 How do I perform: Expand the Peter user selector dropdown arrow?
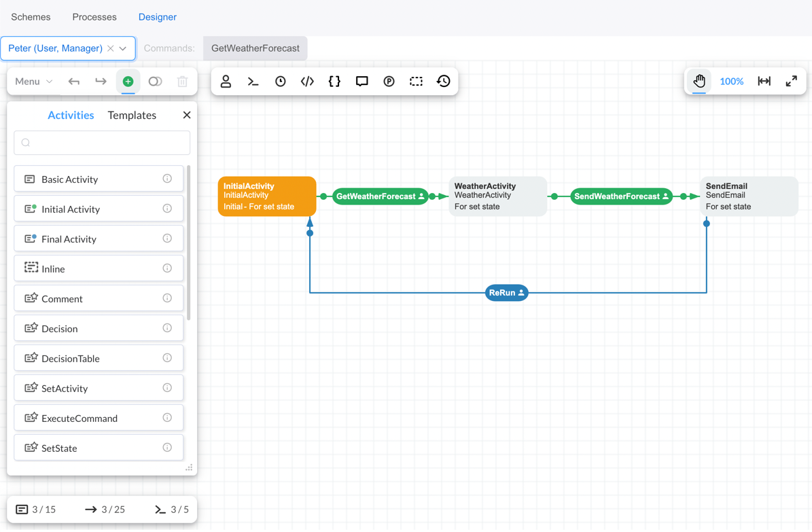click(x=123, y=48)
